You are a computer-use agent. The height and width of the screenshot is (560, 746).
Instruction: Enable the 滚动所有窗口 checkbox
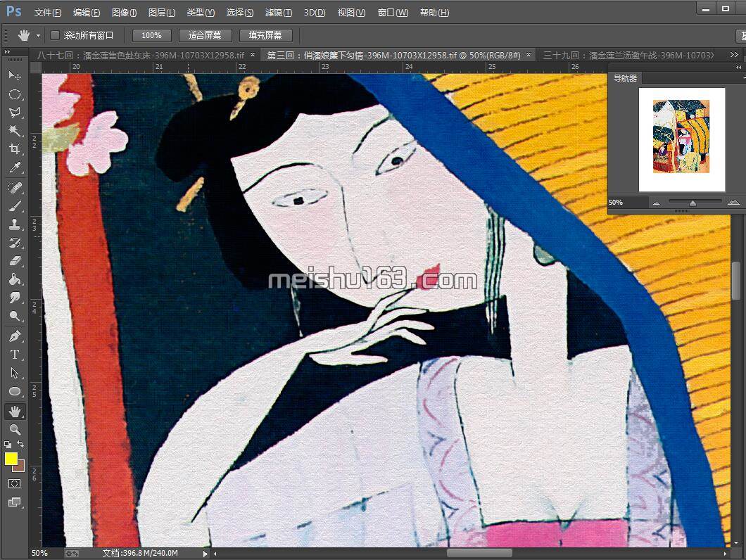(55, 35)
